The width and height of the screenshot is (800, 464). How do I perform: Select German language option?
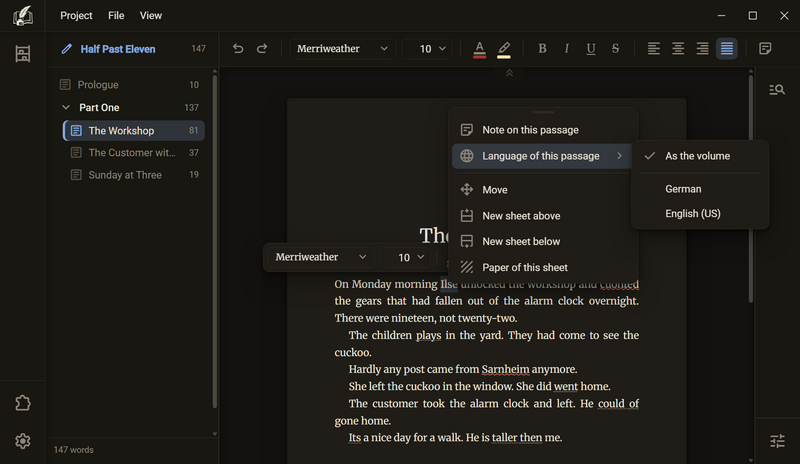tap(700, 189)
